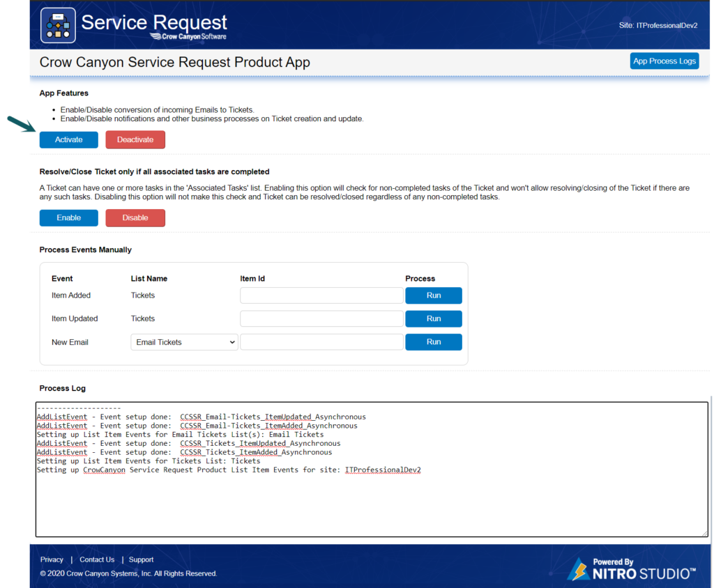Click the 'Enable/Disable conversion of incoming Emails' bullet
The width and height of the screenshot is (714, 588).
[157, 109]
